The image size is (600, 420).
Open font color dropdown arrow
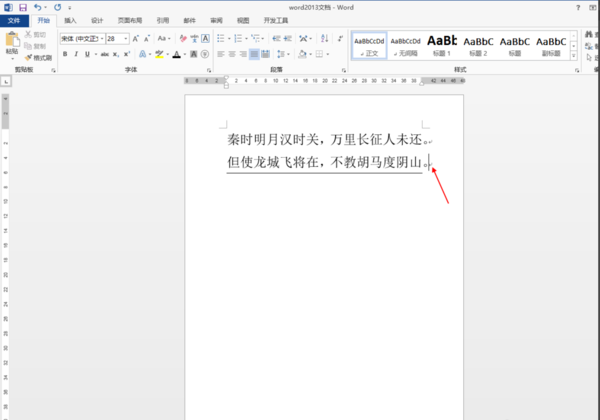click(x=185, y=54)
